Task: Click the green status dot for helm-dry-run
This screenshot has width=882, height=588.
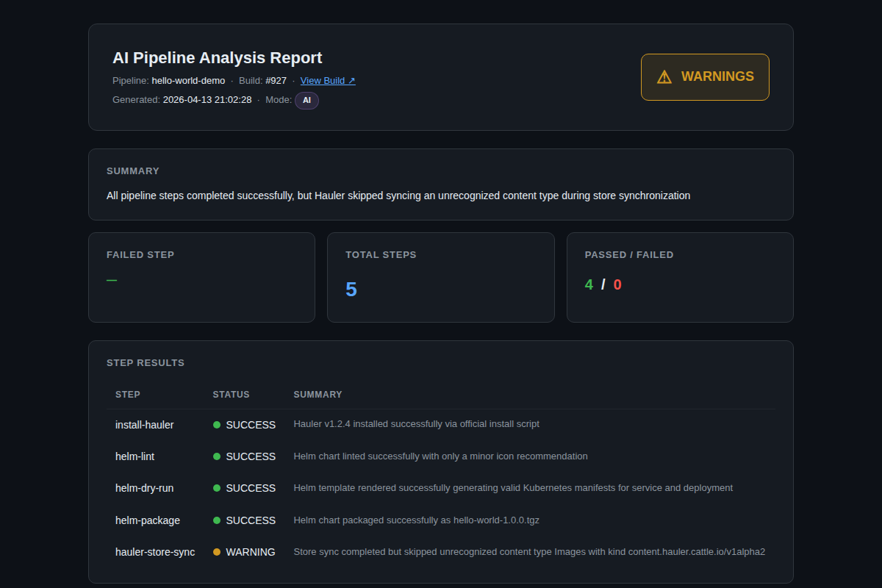Action: pos(217,488)
